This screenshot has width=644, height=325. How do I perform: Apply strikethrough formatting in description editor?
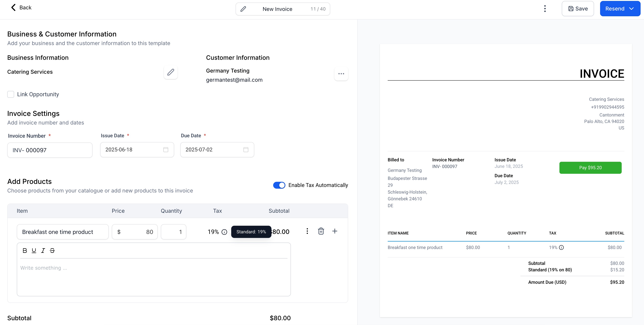pos(52,251)
